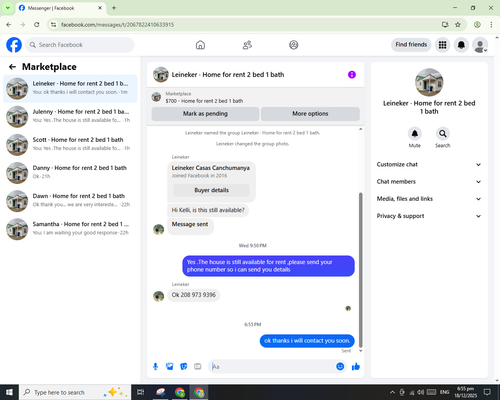The image size is (500, 400).
Task: Click 'ok thanks i will contact you soon.' bubble
Action: pyautogui.click(x=307, y=341)
